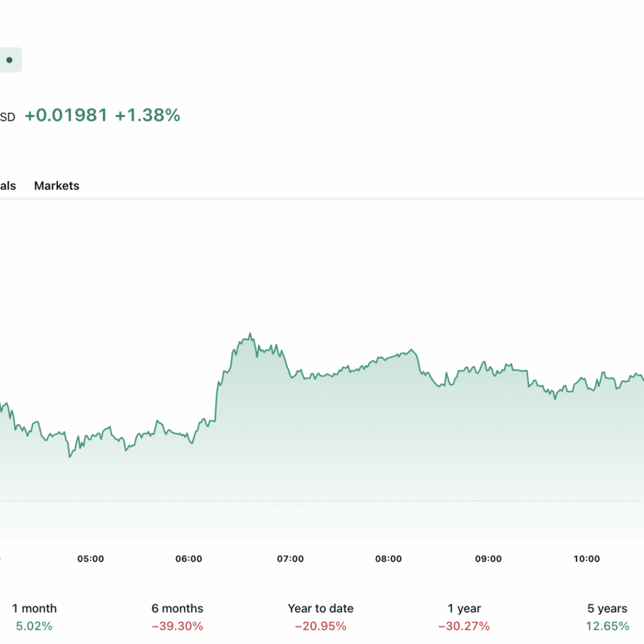Select the 5 years range
The width and height of the screenshot is (644, 644).
pos(607,617)
